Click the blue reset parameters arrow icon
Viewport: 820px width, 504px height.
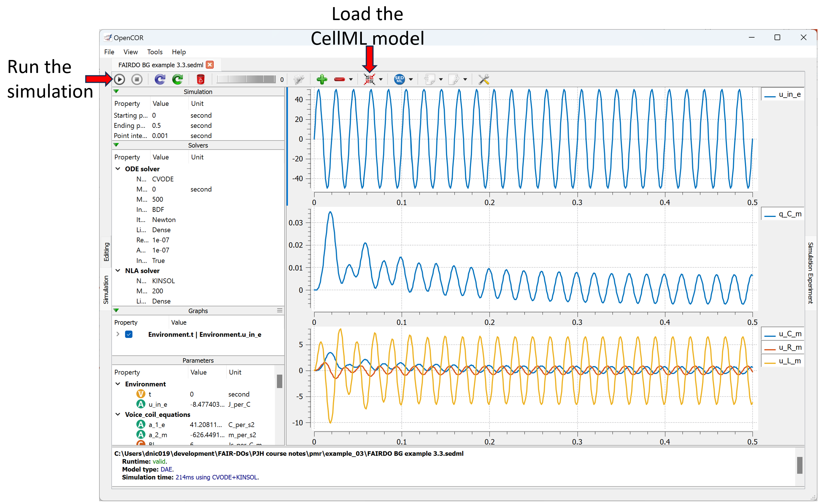(160, 79)
